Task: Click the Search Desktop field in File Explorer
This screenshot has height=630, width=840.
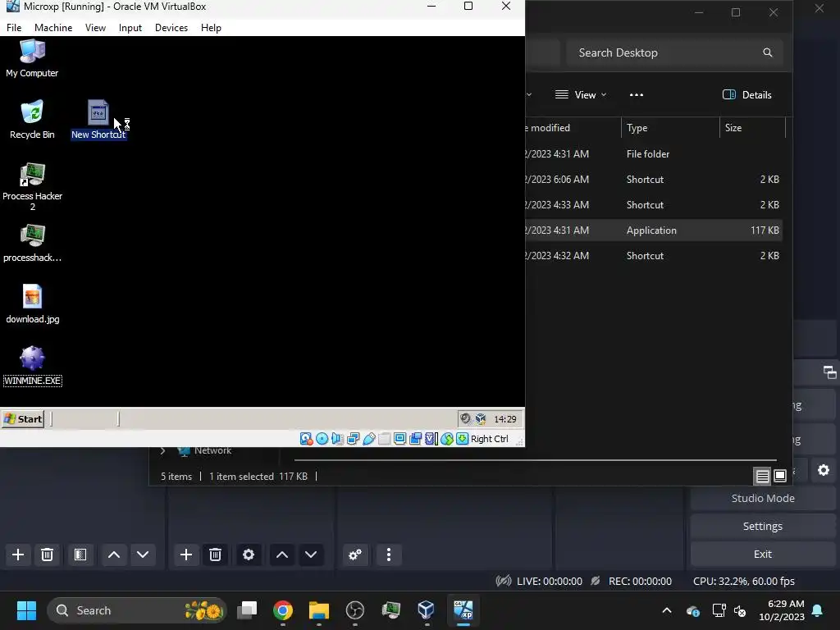Action: pos(674,52)
